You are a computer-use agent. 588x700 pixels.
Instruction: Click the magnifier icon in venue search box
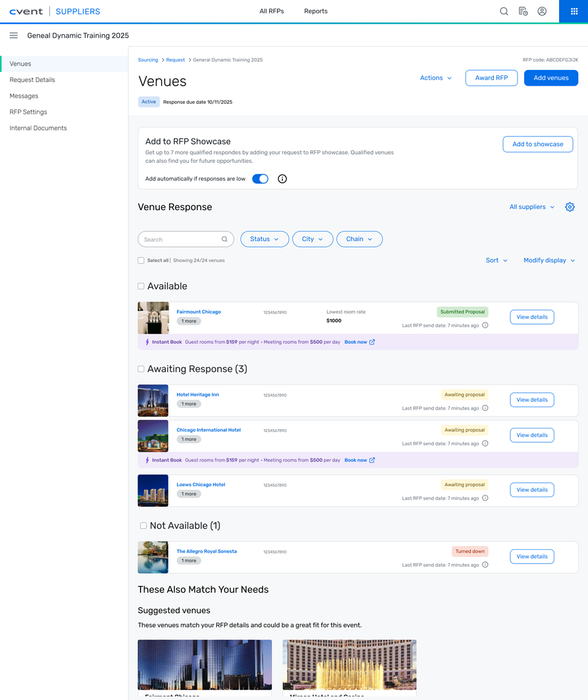point(224,240)
